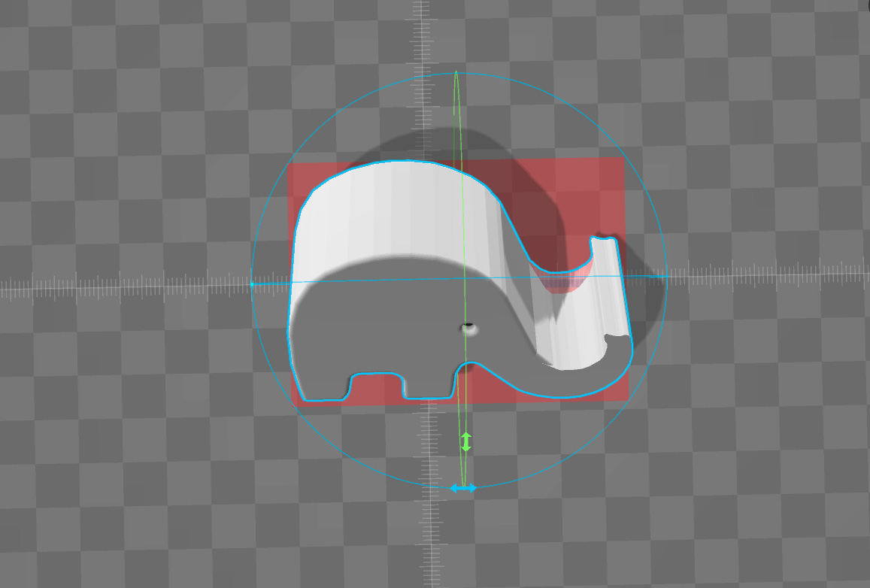Click the blue horizontal double-arrow rotation handle
Image resolution: width=870 pixels, height=588 pixels.
462,488
